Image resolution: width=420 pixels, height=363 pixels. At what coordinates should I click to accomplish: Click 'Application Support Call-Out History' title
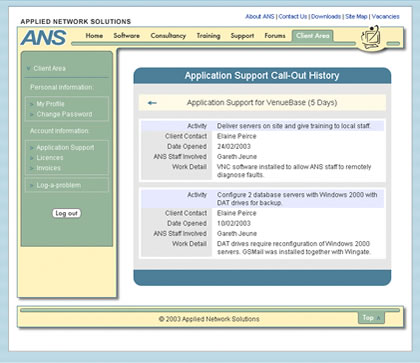coord(262,76)
